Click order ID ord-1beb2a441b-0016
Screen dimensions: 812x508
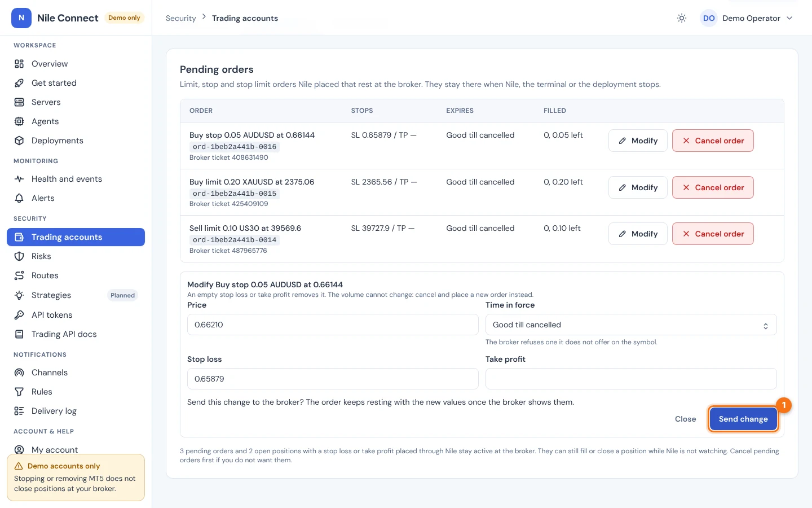pos(235,147)
